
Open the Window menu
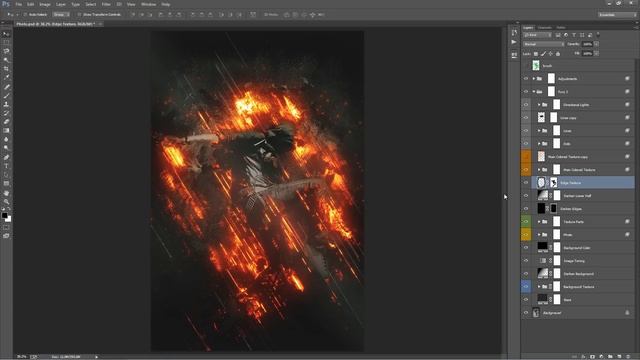point(149,4)
